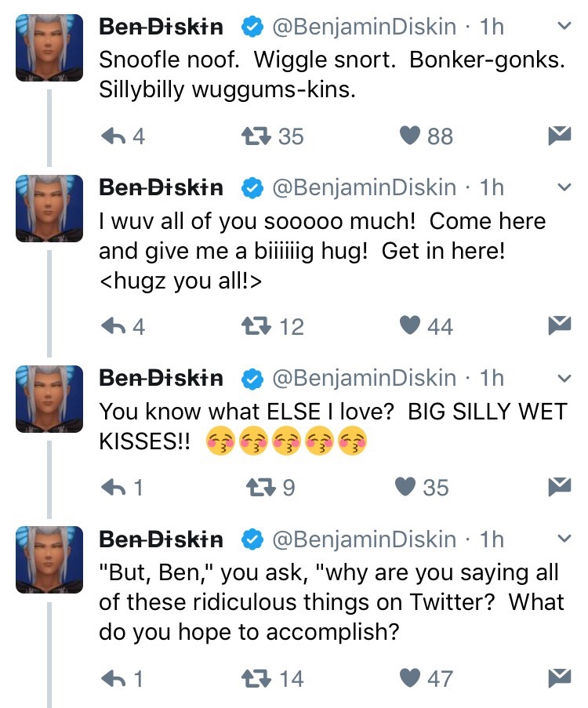This screenshot has height=708, width=588.
Task: Send "Snoofle noof" tweet via direct message
Action: (557, 136)
